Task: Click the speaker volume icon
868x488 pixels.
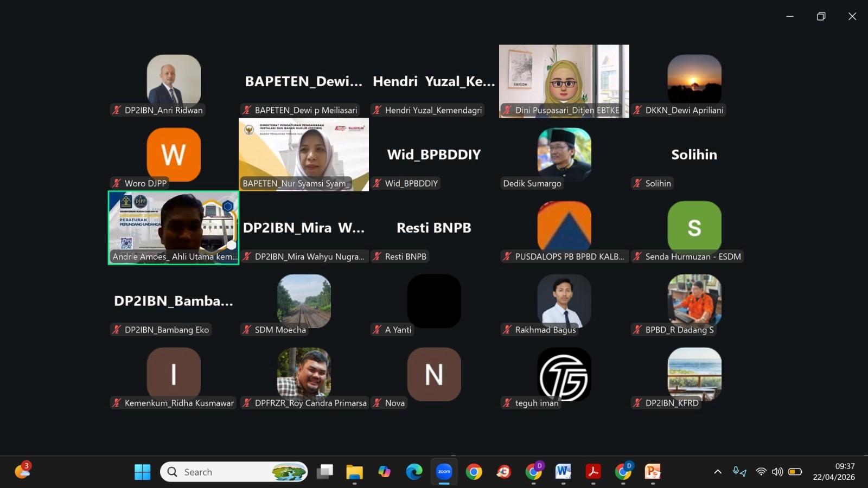Action: click(x=777, y=472)
